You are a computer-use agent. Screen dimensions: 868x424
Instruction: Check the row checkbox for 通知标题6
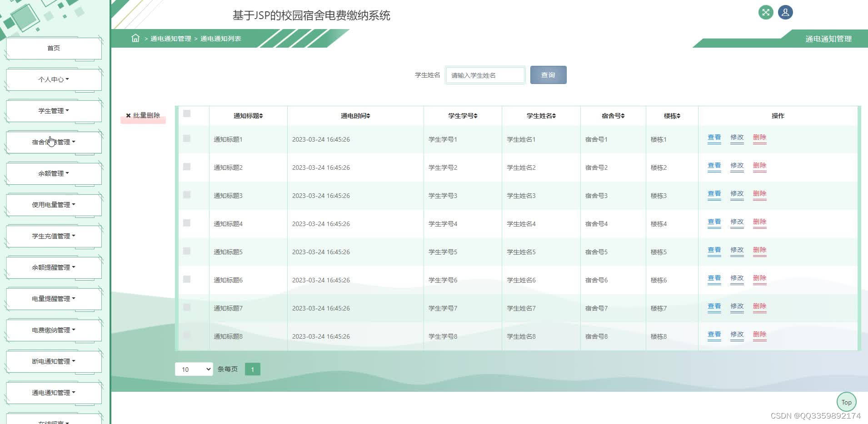point(187,279)
